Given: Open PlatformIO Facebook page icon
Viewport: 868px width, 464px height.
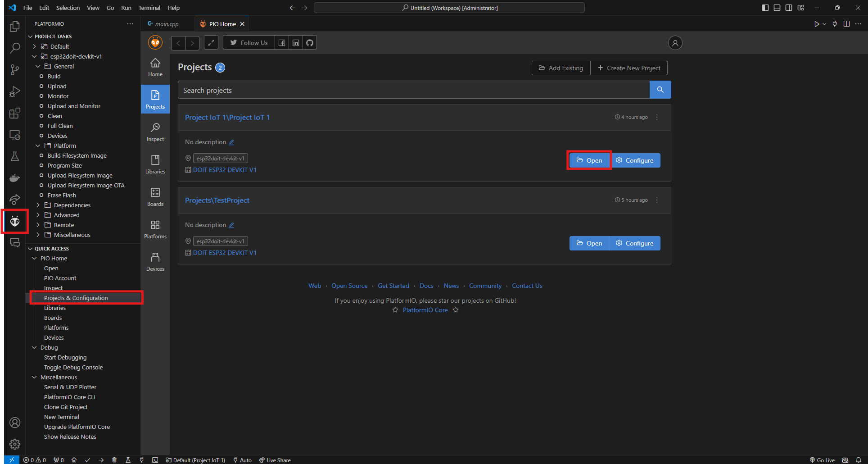Looking at the screenshot, I should coord(282,43).
